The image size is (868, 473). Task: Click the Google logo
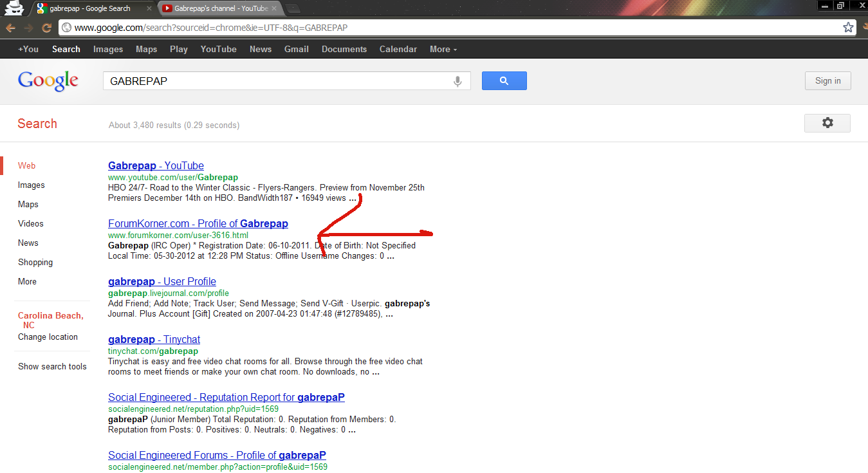coord(48,80)
